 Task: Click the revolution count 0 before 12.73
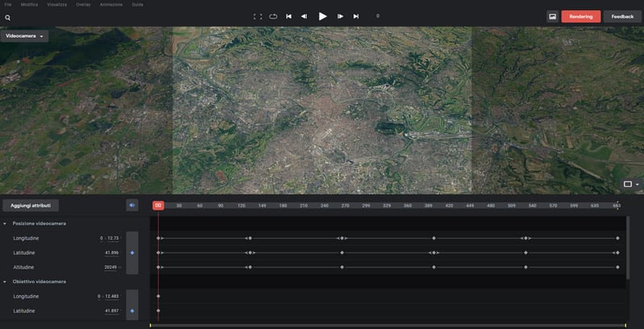click(101, 238)
